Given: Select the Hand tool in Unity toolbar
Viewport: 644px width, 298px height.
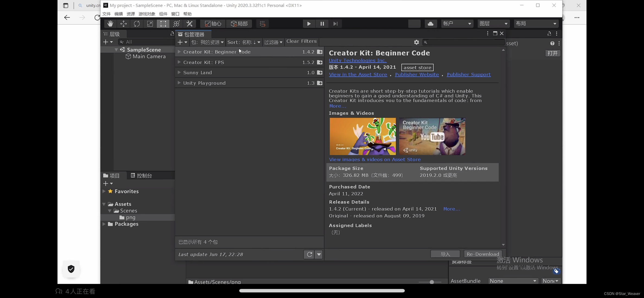Looking at the screenshot, I should (110, 24).
